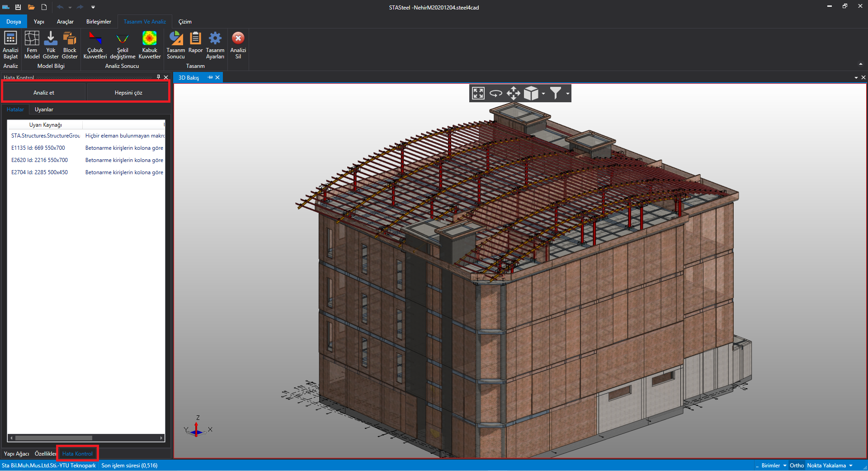Viewport: 868px width, 471px height.
Task: Select error row E2620 Id: 2216 550x700
Action: click(86, 160)
